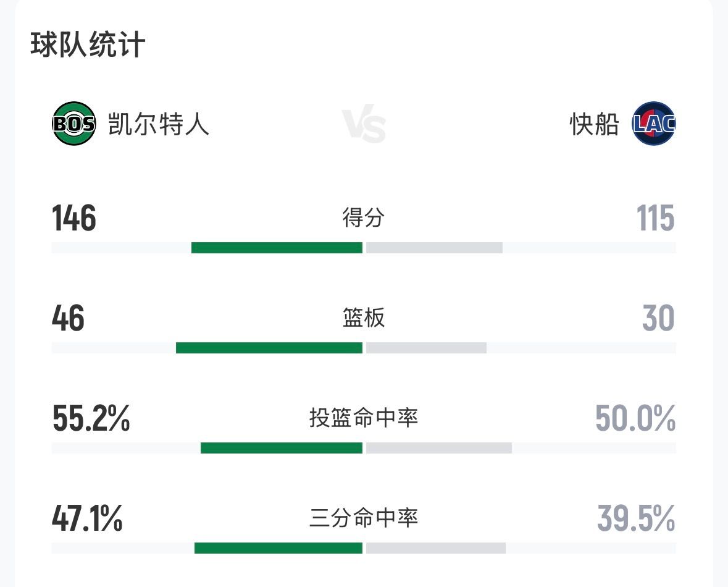
Task: Click the gray rebound progress bar
Action: coord(426,347)
